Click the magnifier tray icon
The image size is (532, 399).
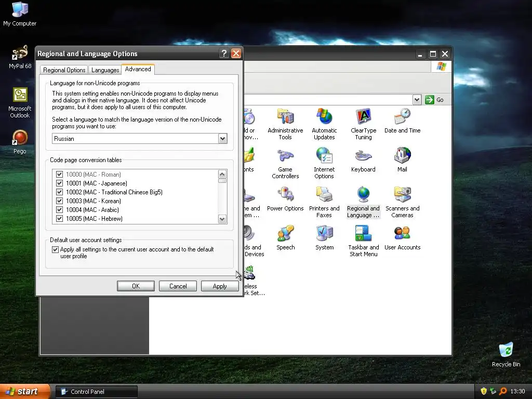click(503, 391)
